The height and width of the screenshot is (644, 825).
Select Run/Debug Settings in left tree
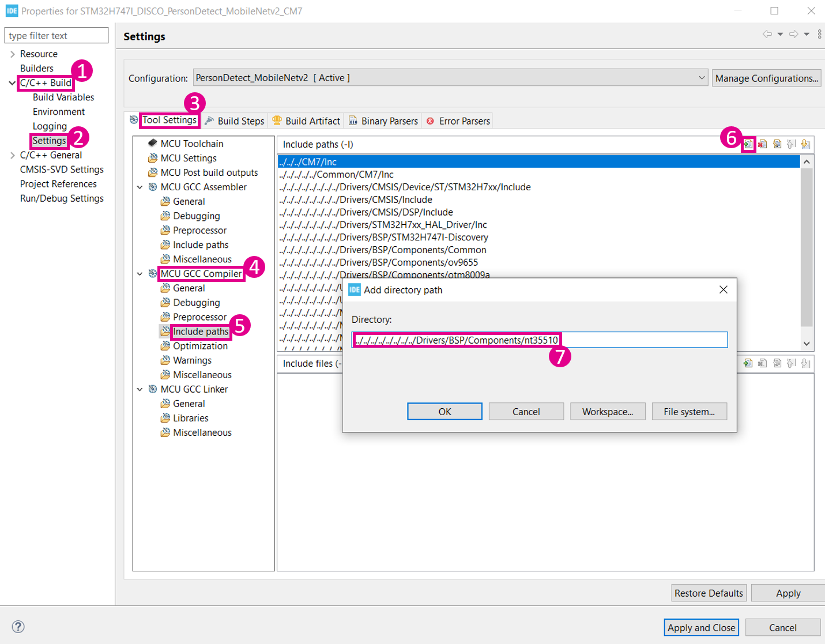pos(62,198)
